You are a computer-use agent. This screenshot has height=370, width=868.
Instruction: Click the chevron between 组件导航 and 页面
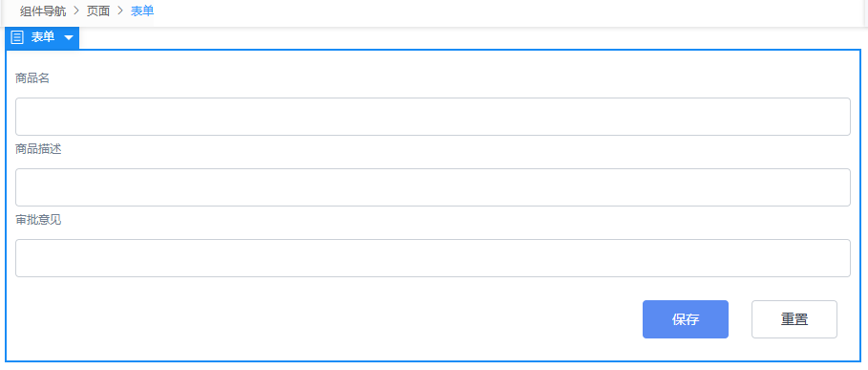[76, 11]
